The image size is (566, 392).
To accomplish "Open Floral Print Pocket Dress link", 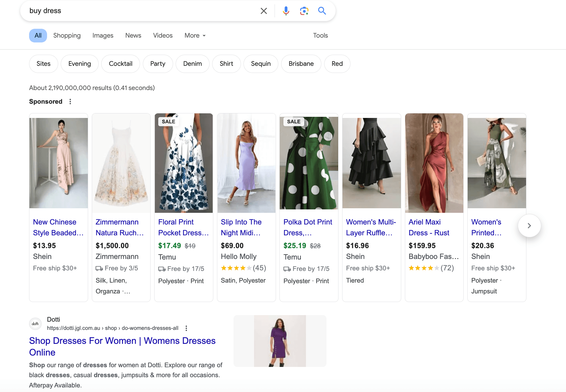I will click(x=183, y=227).
